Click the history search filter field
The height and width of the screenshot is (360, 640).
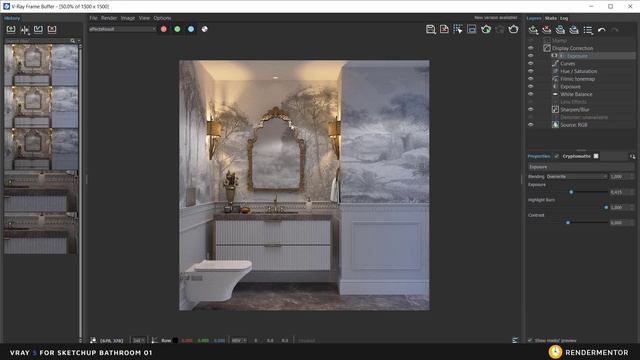[x=37, y=41]
